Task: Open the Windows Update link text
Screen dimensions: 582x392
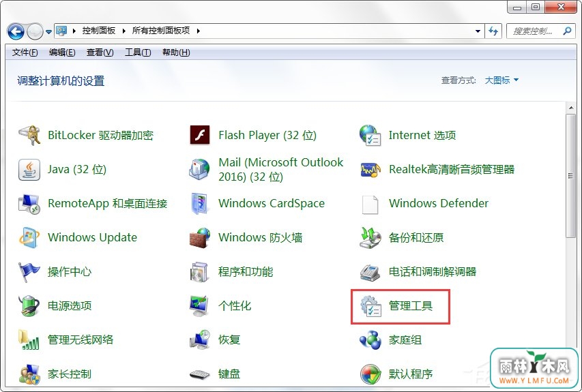Action: [x=92, y=237]
